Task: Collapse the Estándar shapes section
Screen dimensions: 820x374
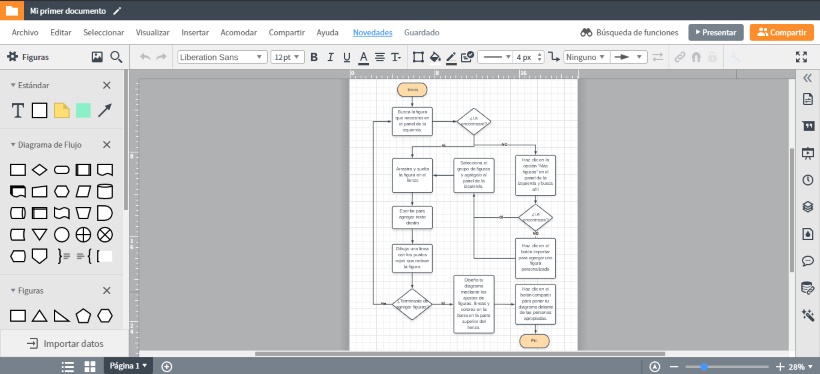Action: (x=30, y=85)
